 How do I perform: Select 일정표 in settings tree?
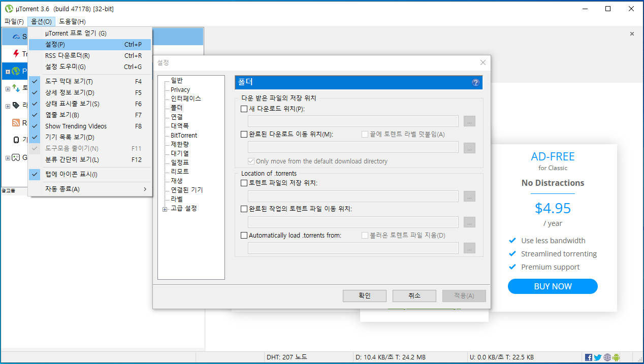(x=180, y=162)
